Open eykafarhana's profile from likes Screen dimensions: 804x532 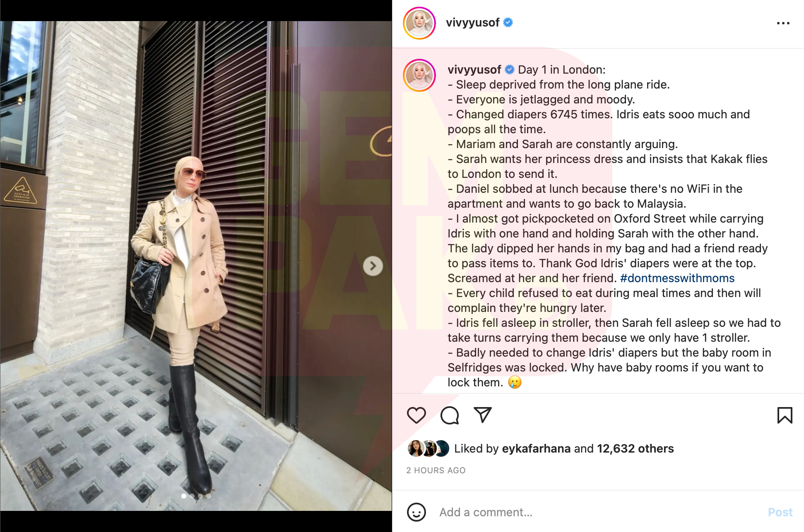[x=536, y=448]
